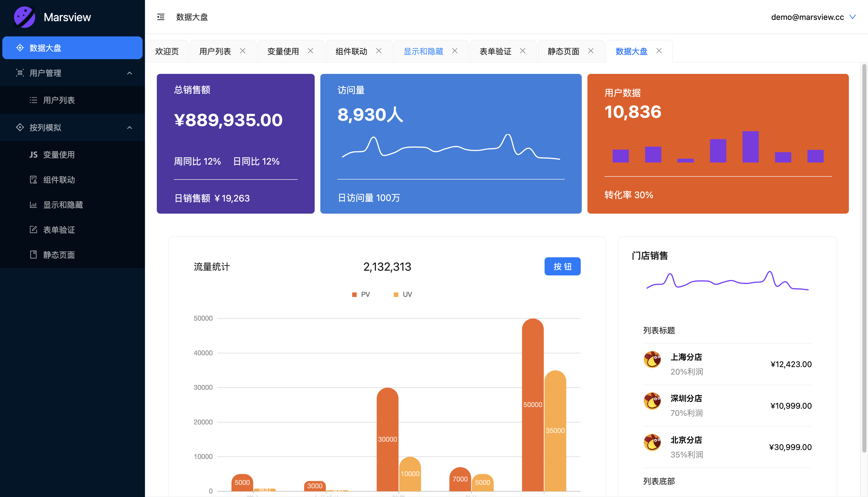Collapse the 用户管理 sidebar group
868x497 pixels.
coord(129,73)
